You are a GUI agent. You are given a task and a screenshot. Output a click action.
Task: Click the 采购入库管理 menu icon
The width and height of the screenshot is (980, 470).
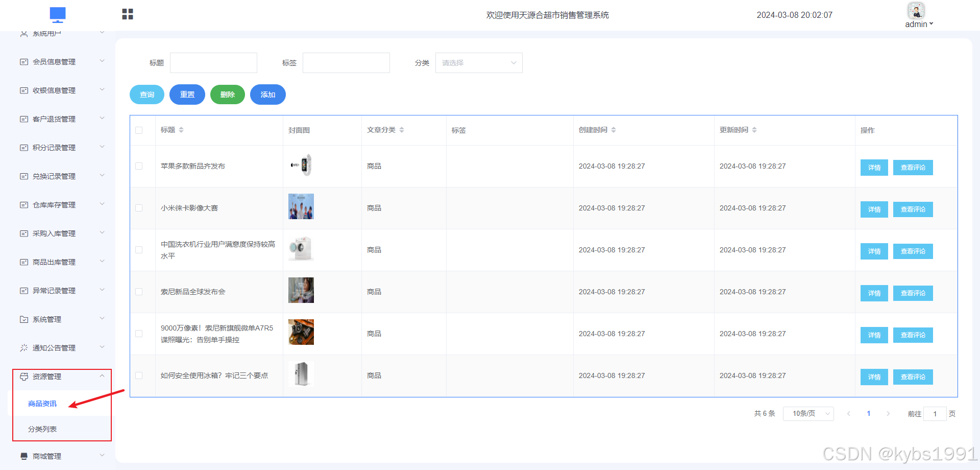coord(24,233)
